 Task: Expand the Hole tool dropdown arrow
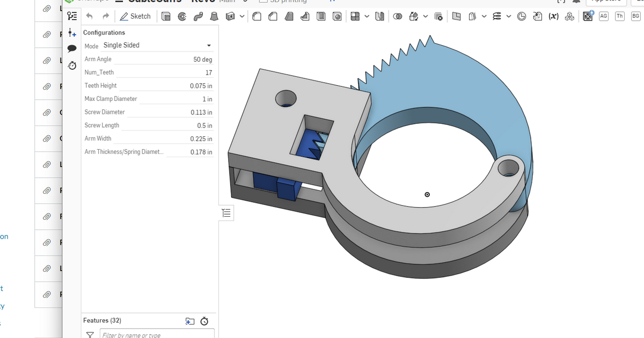point(241,16)
